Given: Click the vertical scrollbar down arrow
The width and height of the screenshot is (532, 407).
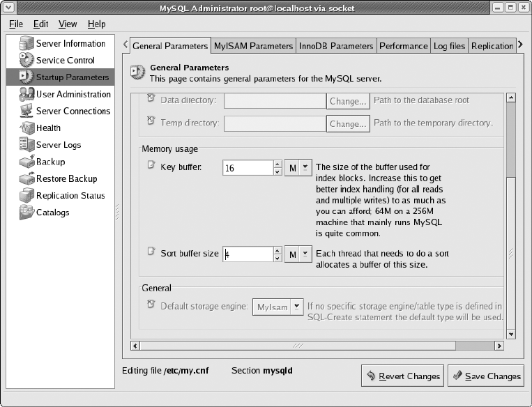Looking at the screenshot, I should (x=511, y=334).
